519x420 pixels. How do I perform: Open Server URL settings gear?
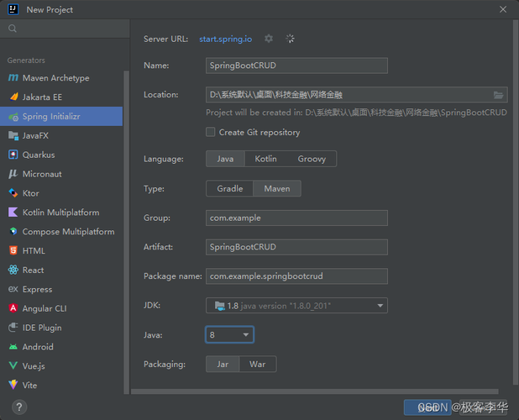269,39
